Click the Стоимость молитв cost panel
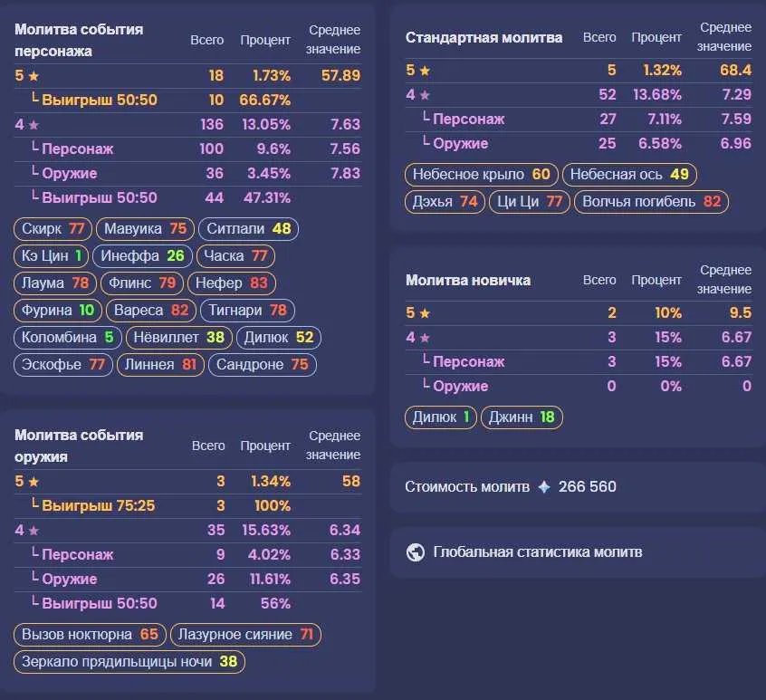The height and width of the screenshot is (700, 766). (578, 487)
